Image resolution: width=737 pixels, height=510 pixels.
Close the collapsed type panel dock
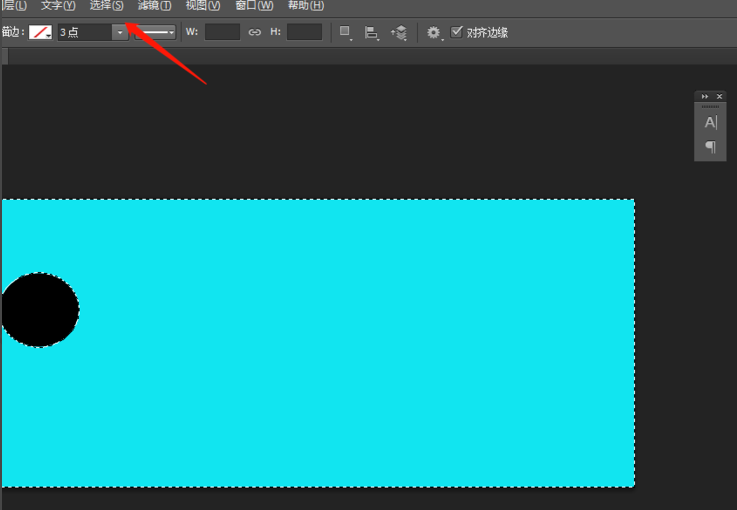(719, 96)
